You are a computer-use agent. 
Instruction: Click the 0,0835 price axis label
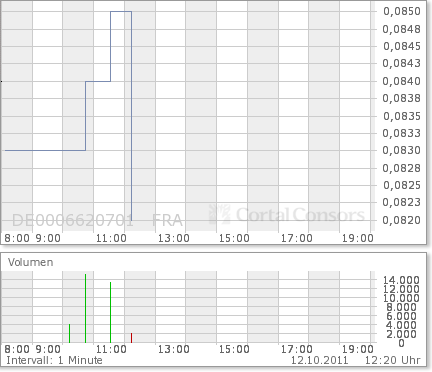click(402, 116)
